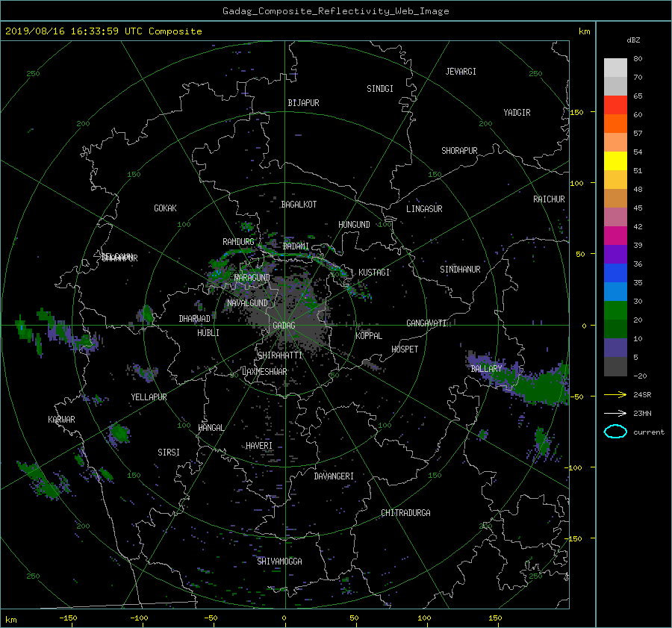Click the CHITRADURGA city label

coord(406,513)
